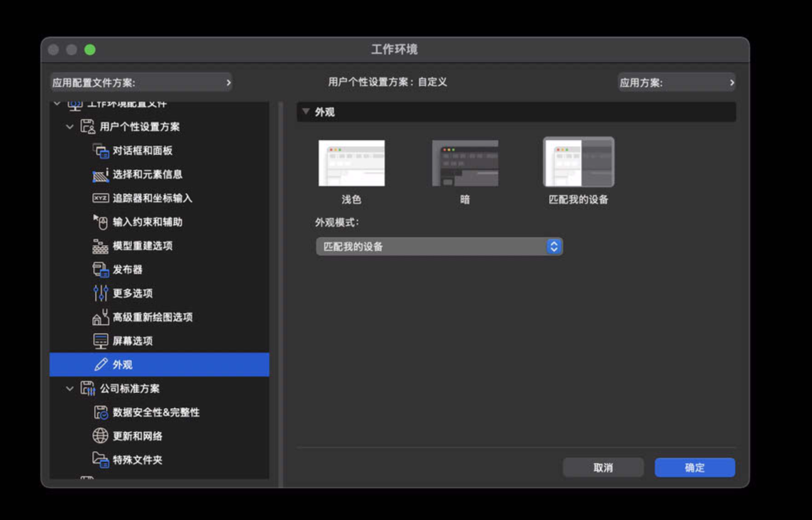Open 更多选项 settings page
This screenshot has height=520, width=812.
pyautogui.click(x=159, y=293)
